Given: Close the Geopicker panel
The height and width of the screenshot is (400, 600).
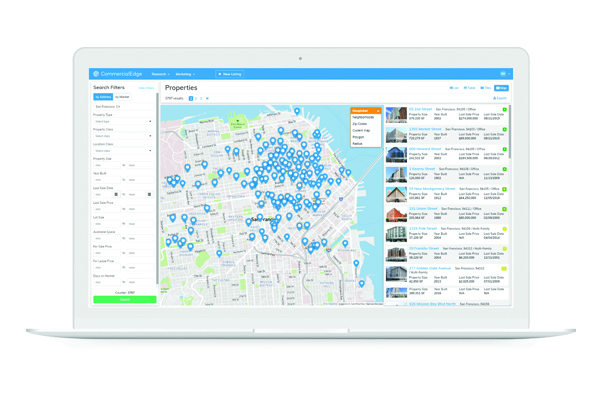Looking at the screenshot, I should coord(378,111).
